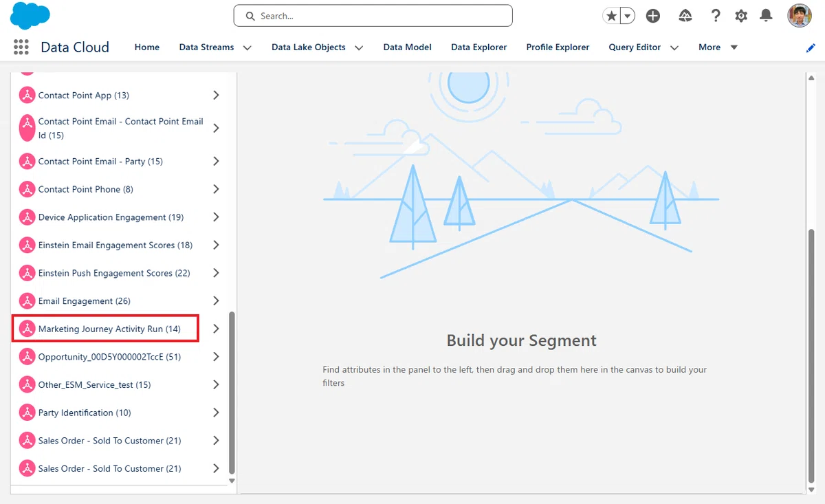Image resolution: width=825 pixels, height=504 pixels.
Task: Open the Home tab
Action: tap(147, 47)
